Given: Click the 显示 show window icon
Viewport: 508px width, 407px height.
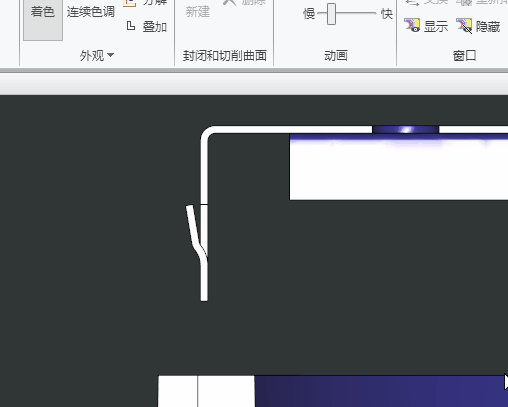Looking at the screenshot, I should tap(412, 25).
